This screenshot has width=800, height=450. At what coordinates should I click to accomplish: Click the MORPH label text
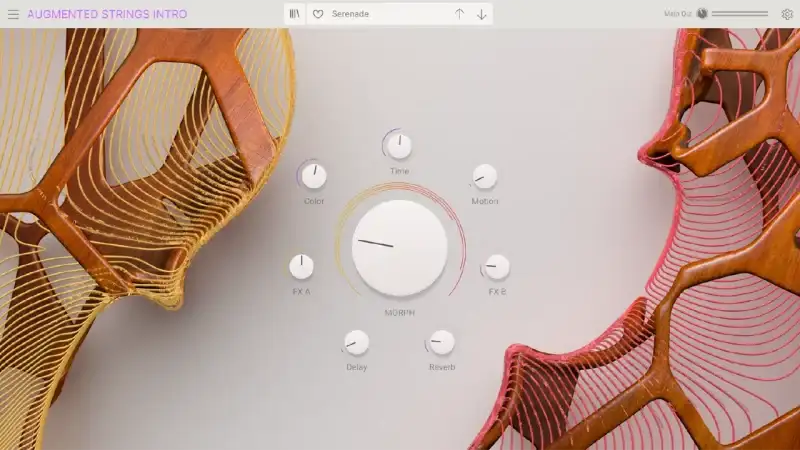(399, 313)
